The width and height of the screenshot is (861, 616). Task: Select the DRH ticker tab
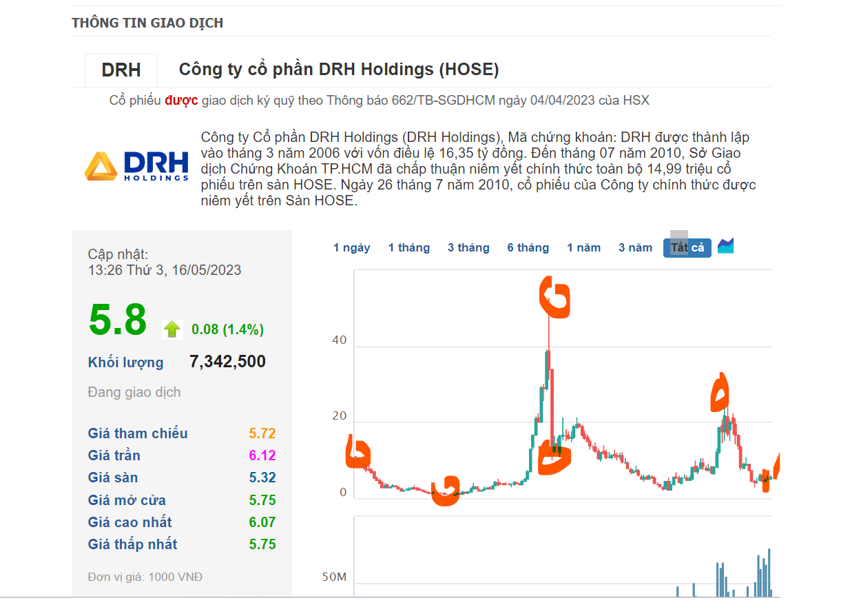[121, 70]
